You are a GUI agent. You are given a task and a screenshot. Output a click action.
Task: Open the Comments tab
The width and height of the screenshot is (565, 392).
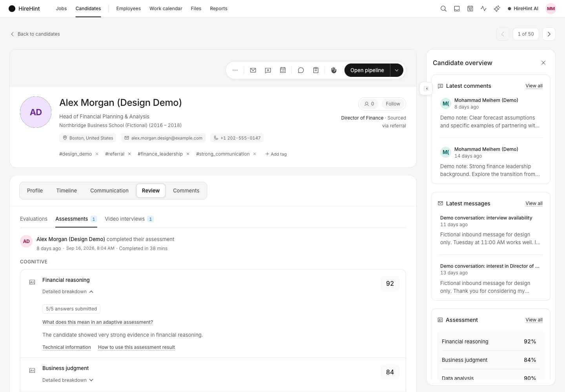click(186, 191)
